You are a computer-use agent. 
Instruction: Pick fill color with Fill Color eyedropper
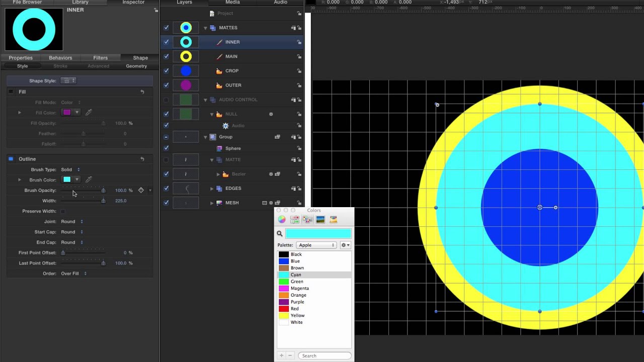coord(89,113)
